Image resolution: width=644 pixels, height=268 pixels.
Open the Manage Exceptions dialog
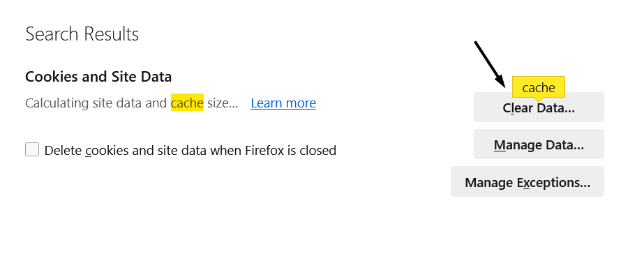click(x=527, y=181)
